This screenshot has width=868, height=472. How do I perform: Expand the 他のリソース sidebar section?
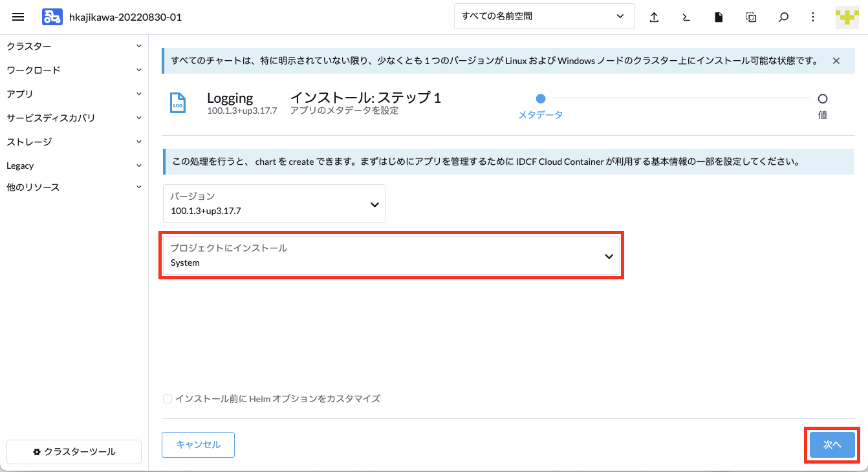point(74,187)
